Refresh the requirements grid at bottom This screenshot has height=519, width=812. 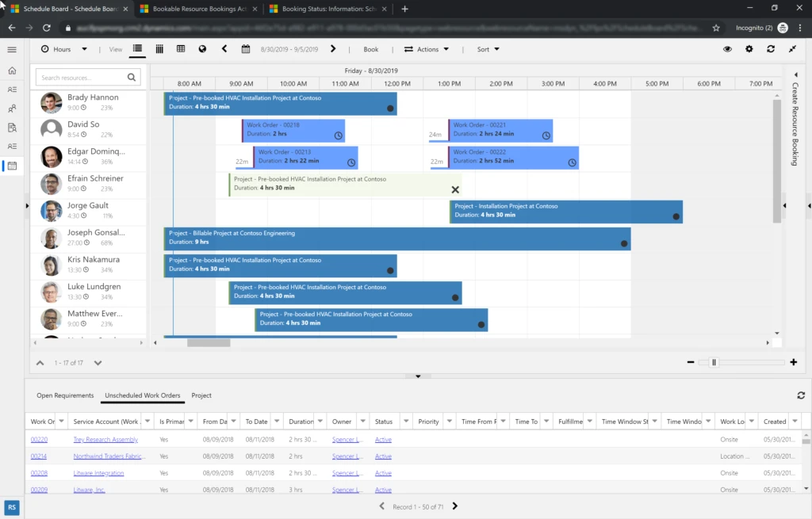click(x=801, y=395)
